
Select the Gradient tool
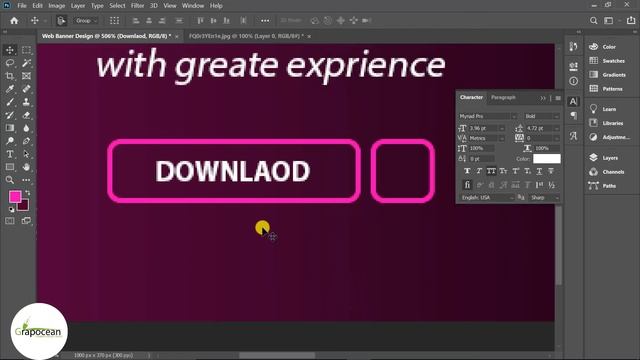tap(10, 128)
